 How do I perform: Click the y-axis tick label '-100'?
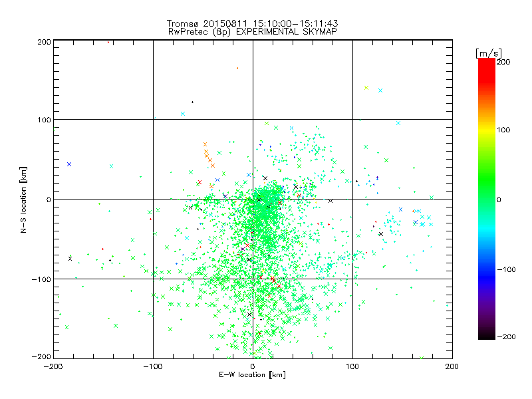(41, 279)
